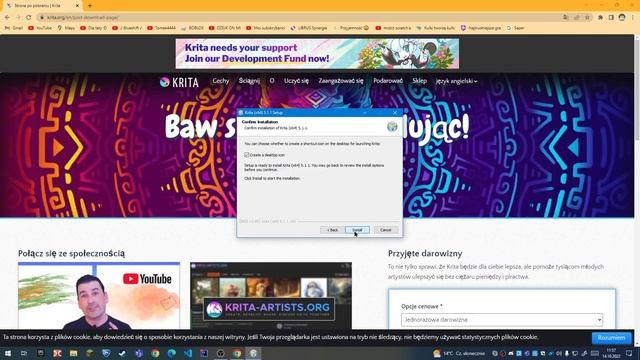Click the Chrome side panel icon

click(x=611, y=18)
